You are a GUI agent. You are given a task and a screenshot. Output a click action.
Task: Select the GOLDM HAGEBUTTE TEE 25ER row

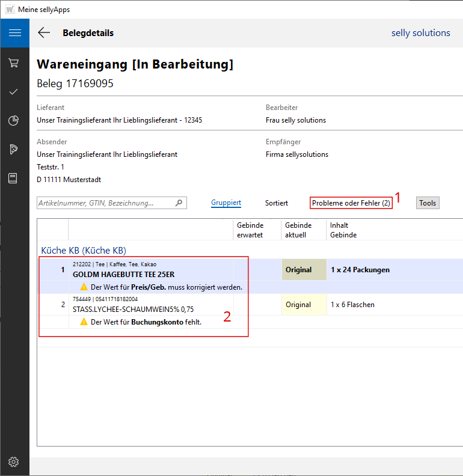(x=115, y=274)
